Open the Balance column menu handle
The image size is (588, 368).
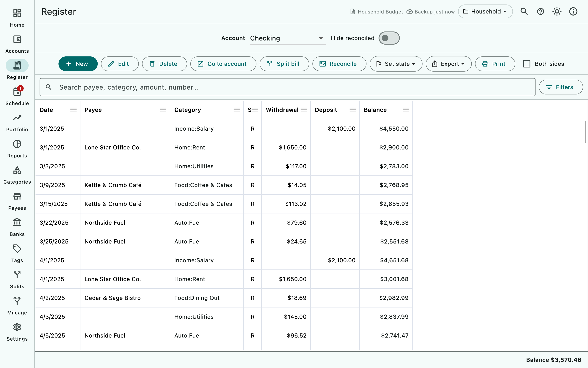pos(405,110)
